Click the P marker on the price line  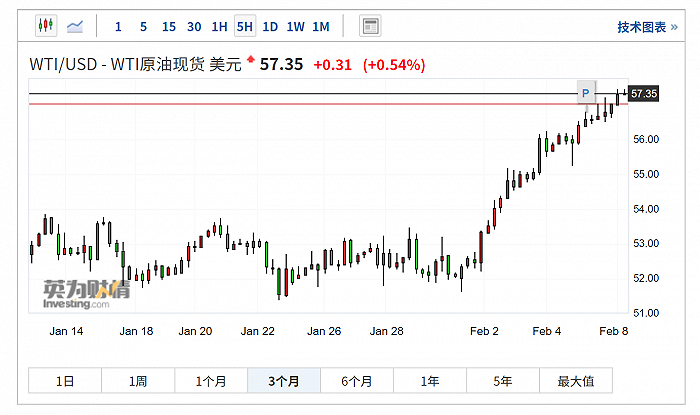[x=586, y=93]
